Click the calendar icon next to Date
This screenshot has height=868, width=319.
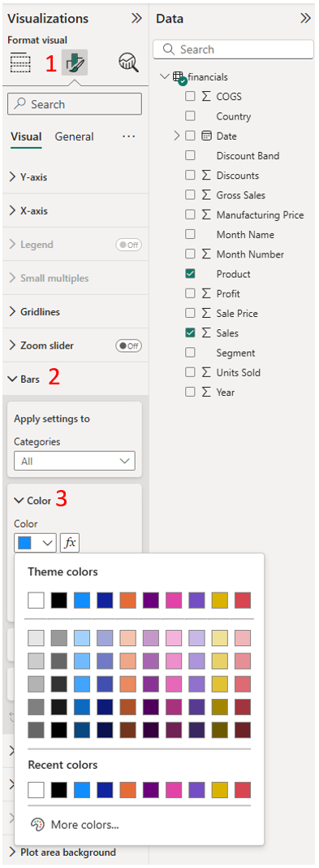pos(206,136)
